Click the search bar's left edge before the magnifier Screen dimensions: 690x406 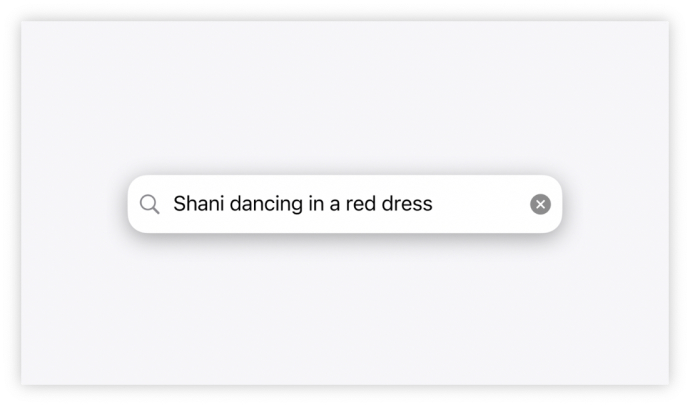point(133,204)
